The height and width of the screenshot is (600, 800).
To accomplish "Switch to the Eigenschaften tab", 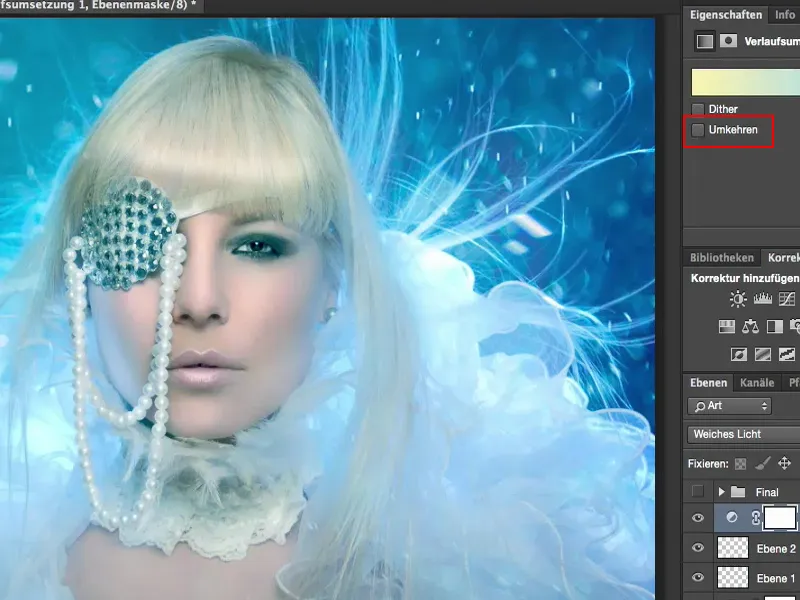I will [x=726, y=15].
